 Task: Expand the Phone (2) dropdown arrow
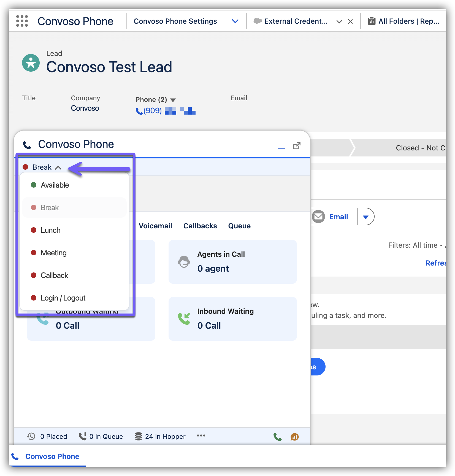coord(173,100)
